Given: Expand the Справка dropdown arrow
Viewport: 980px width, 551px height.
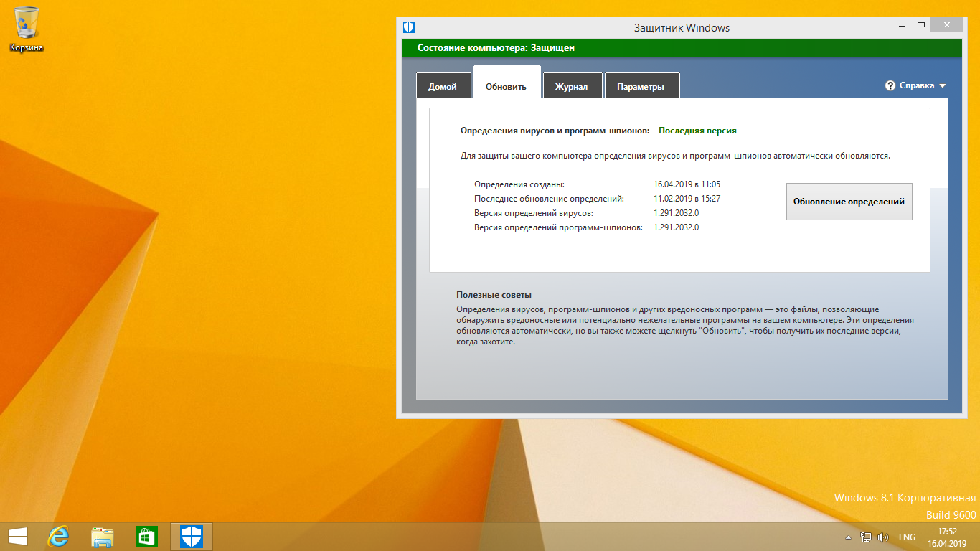Looking at the screenshot, I should pyautogui.click(x=943, y=86).
